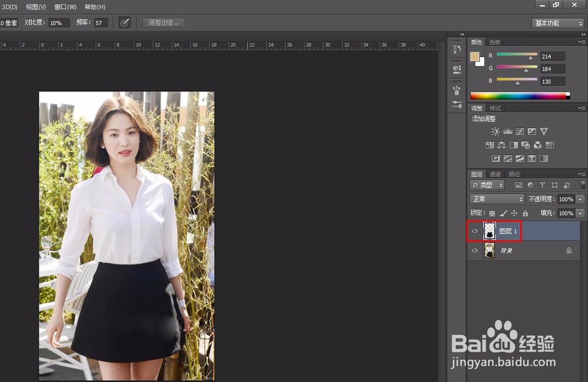
Task: Add a Color Balance adjustment
Action: [x=502, y=145]
